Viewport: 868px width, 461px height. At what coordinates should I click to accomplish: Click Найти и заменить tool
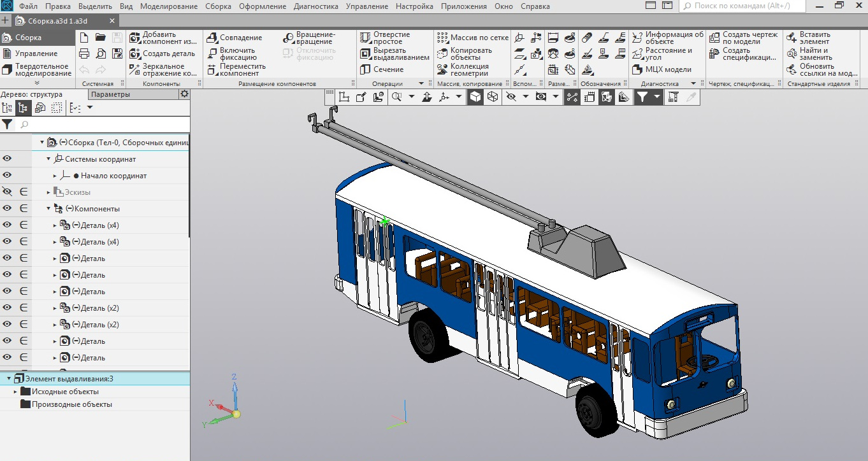tap(809, 53)
